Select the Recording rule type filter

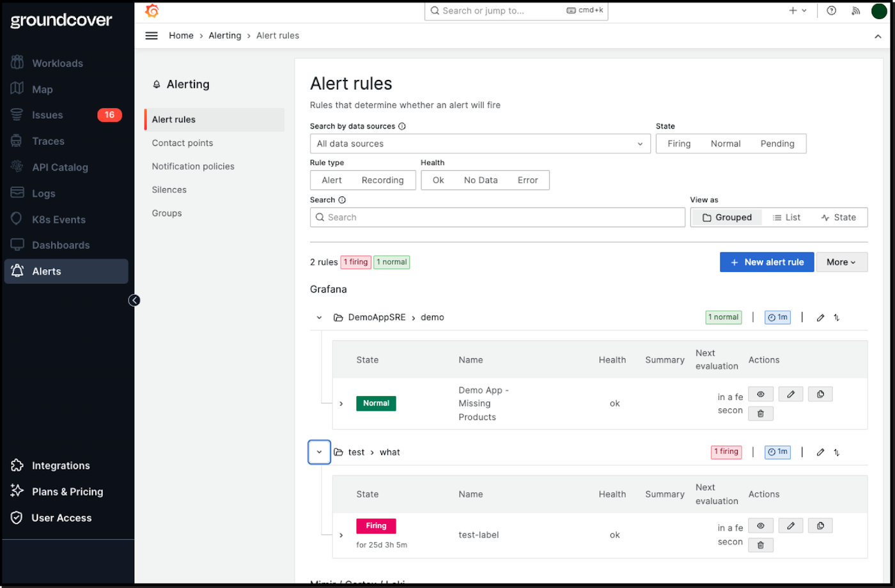382,180
